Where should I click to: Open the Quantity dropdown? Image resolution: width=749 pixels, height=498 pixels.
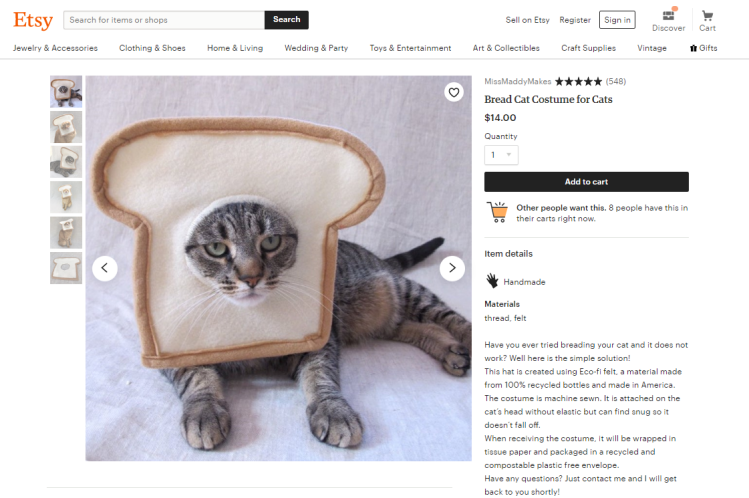click(501, 155)
